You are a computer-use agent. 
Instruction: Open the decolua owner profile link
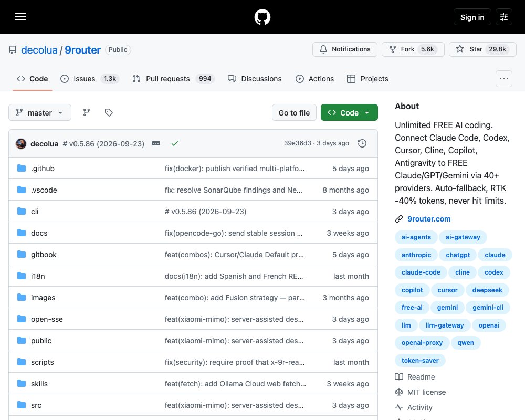[39, 50]
